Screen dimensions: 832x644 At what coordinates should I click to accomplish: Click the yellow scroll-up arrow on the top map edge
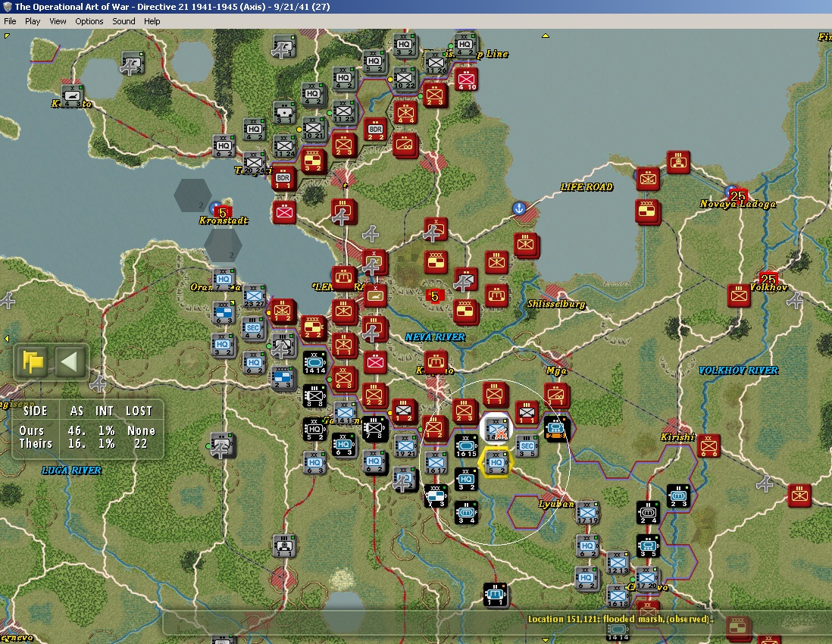point(545,36)
